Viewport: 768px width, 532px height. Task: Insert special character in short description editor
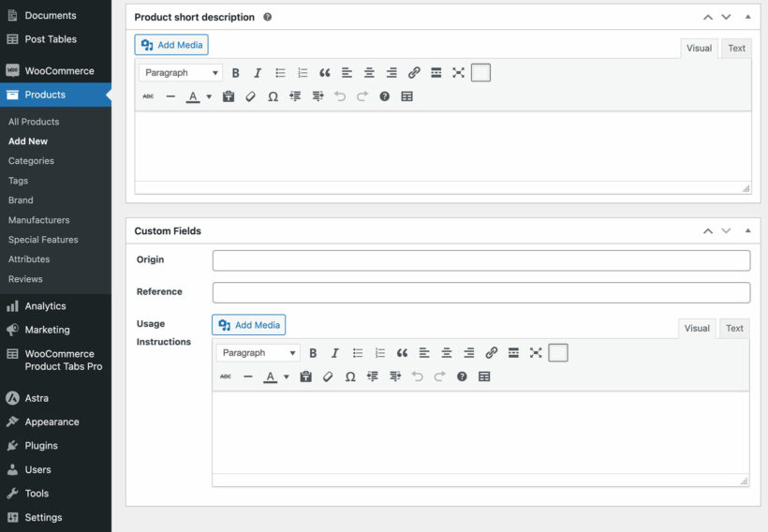(273, 96)
